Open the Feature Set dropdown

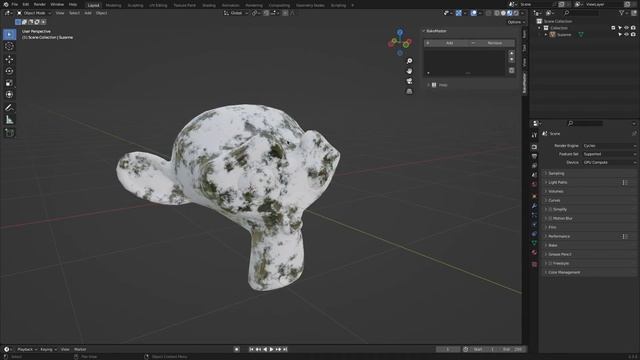pos(609,154)
